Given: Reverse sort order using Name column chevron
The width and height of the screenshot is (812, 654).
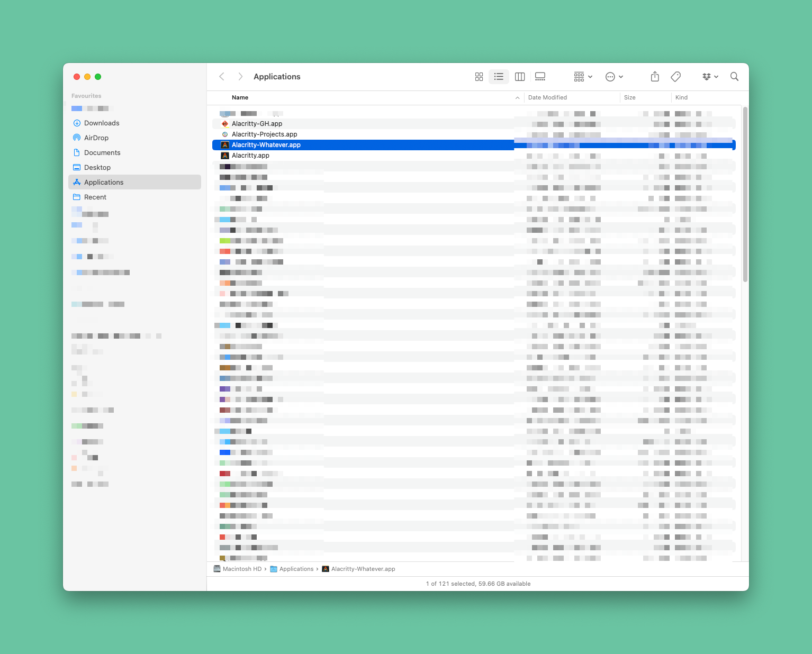Looking at the screenshot, I should tap(517, 97).
